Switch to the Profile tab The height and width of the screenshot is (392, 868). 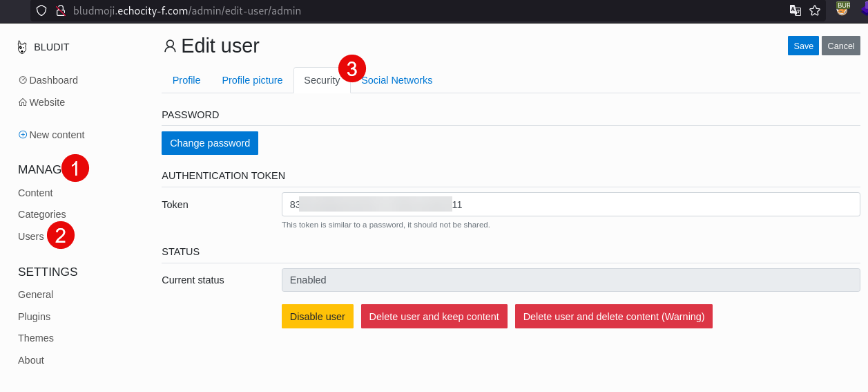186,80
